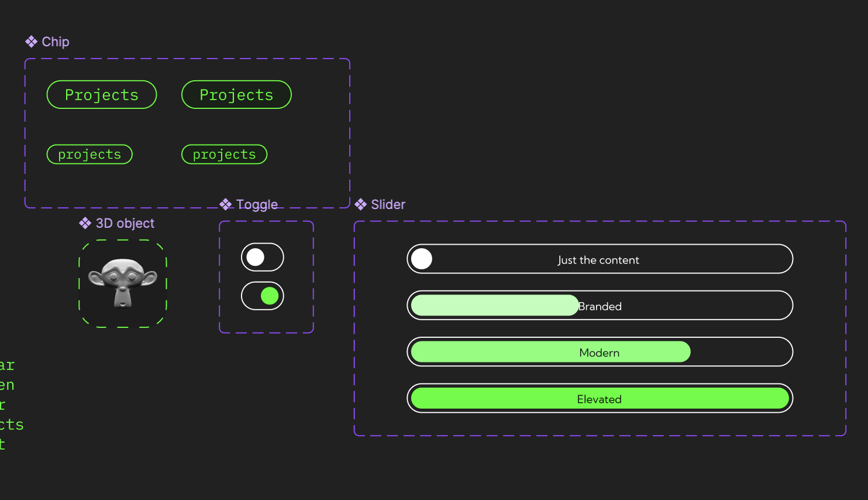Click the left lowercase projects chip
Image resolution: width=868 pixels, height=500 pixels.
click(89, 155)
